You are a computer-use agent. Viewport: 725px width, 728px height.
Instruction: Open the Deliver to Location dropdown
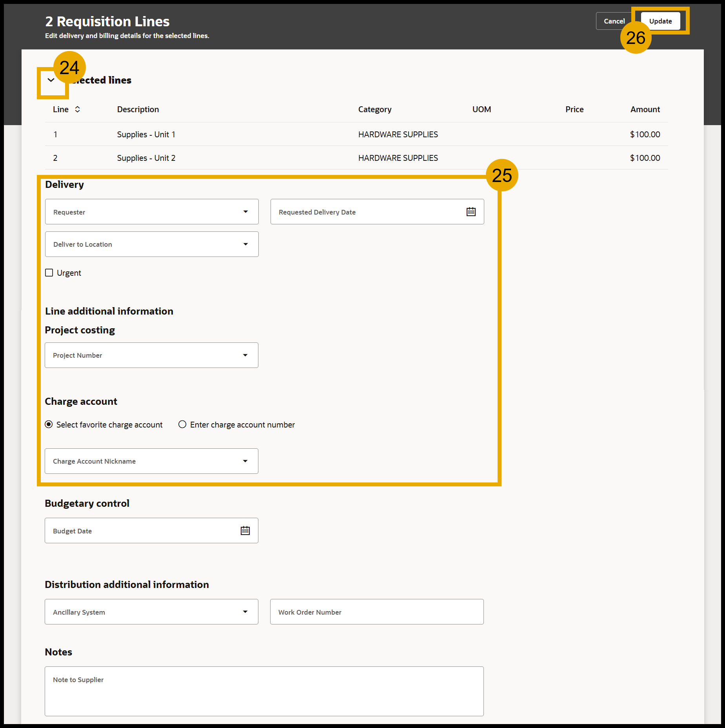coord(245,244)
